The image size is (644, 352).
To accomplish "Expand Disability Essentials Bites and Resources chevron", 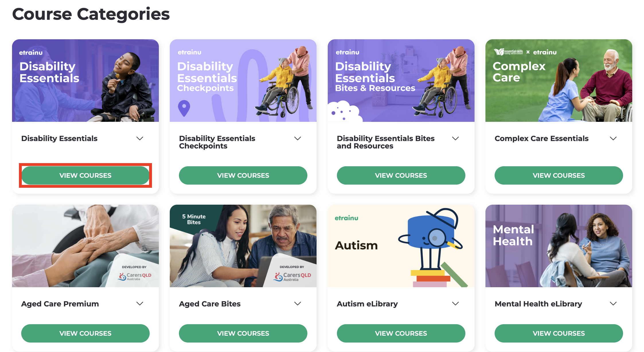I will pyautogui.click(x=455, y=138).
